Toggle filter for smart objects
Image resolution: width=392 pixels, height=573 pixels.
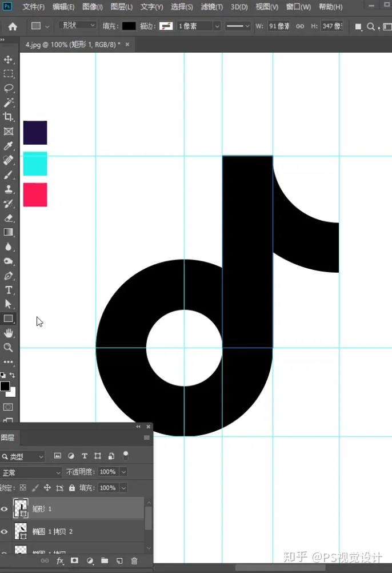click(111, 456)
